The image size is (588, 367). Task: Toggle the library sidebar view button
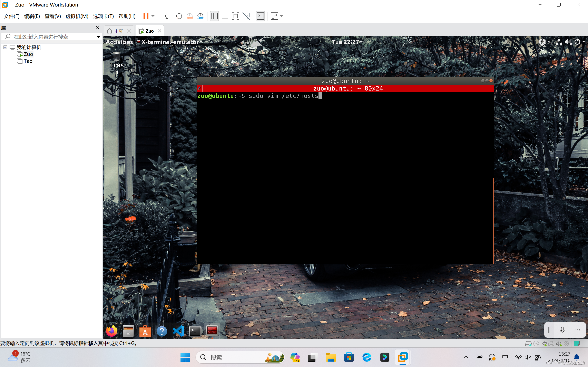pos(214,16)
